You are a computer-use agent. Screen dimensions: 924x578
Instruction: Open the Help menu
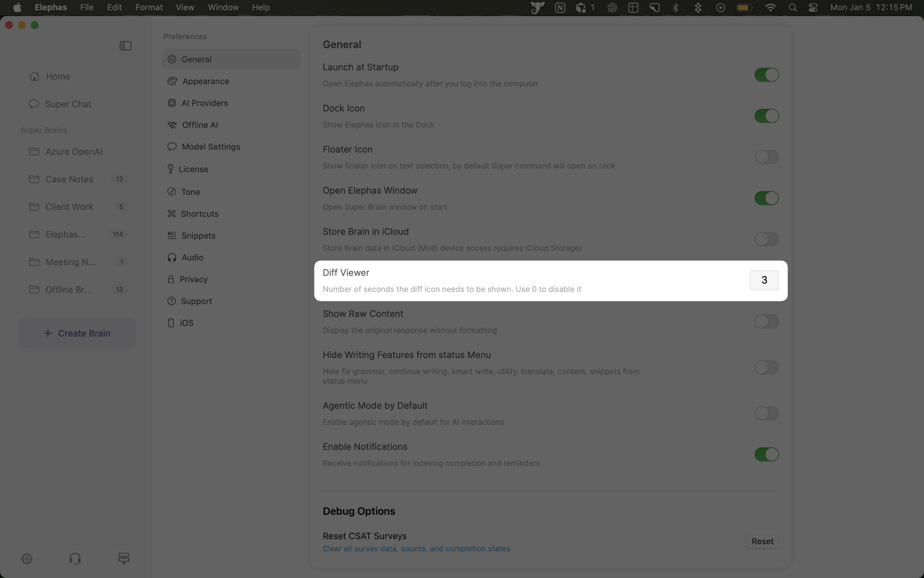click(261, 7)
